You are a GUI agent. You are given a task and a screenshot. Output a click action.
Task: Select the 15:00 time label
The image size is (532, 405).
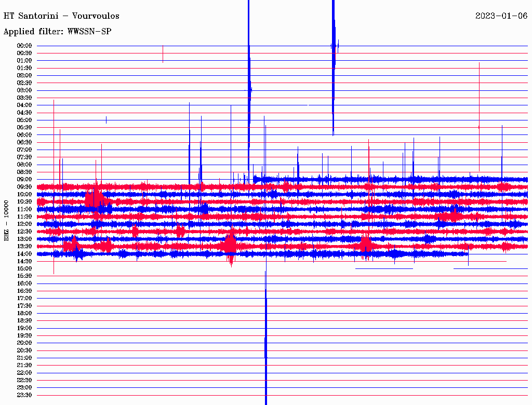pyautogui.click(x=24, y=268)
